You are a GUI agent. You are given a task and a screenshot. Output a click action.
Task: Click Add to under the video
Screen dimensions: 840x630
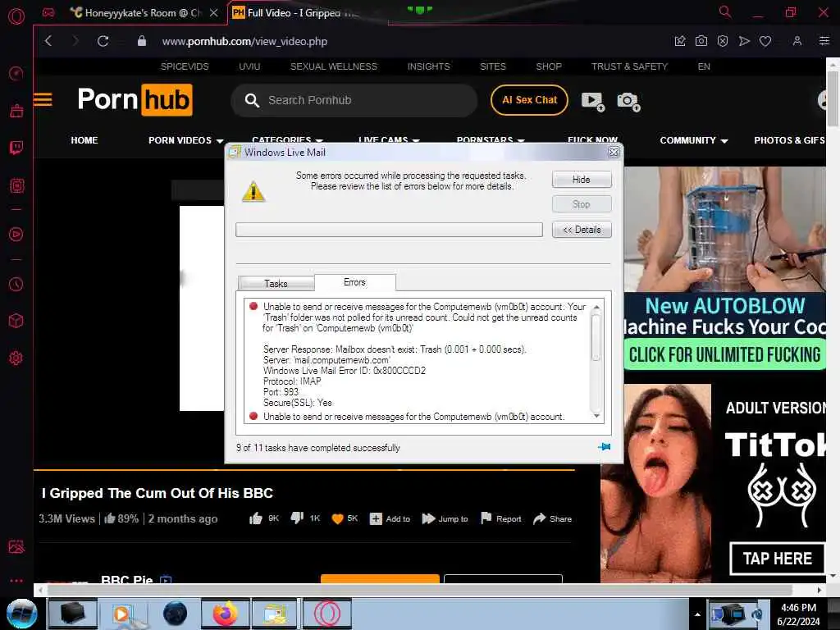pyautogui.click(x=390, y=518)
